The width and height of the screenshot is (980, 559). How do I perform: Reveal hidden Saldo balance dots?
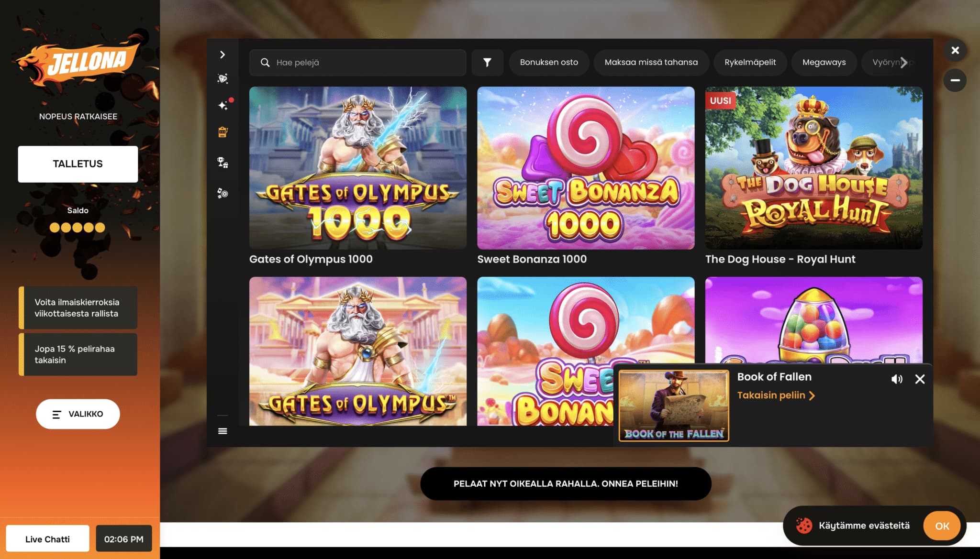77,228
